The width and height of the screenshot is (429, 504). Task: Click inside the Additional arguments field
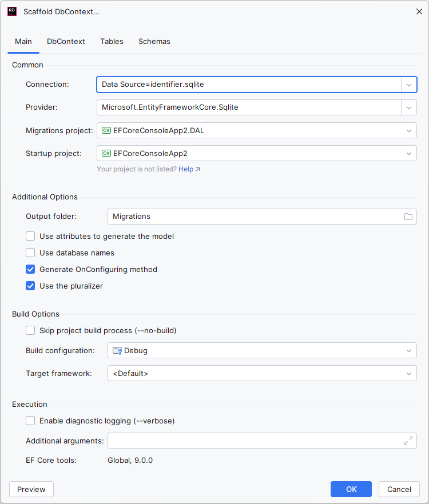pyautogui.click(x=252, y=441)
